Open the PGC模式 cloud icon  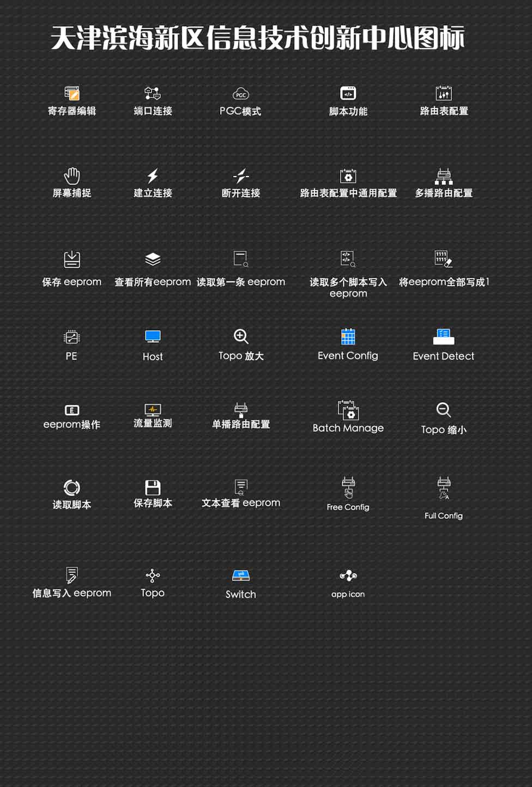pos(240,94)
